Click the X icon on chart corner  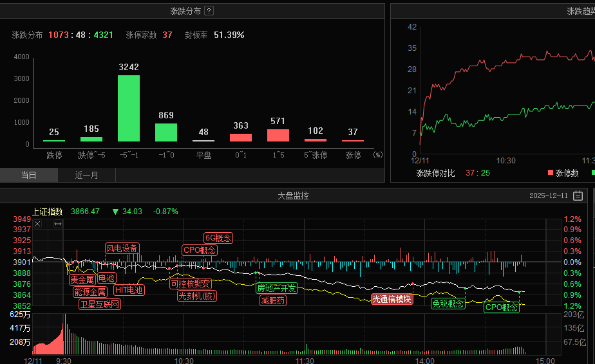click(x=37, y=224)
